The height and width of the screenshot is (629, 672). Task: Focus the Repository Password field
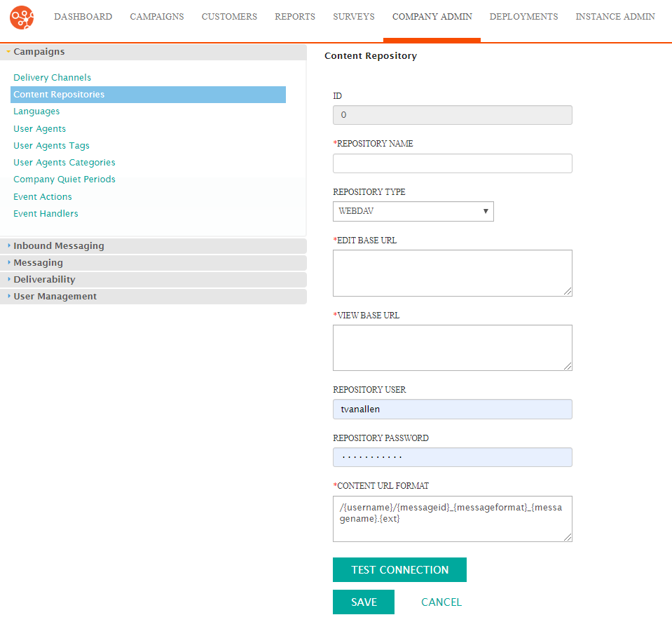pyautogui.click(x=452, y=457)
